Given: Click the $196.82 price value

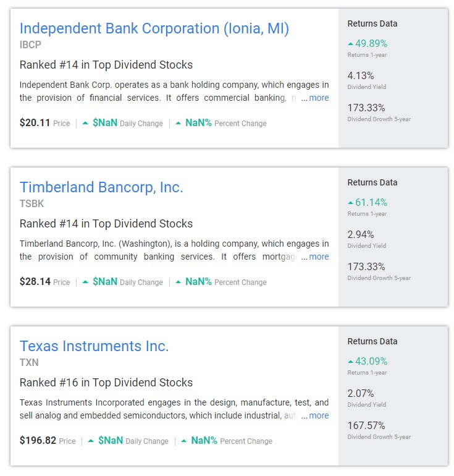Looking at the screenshot, I should pos(38,440).
